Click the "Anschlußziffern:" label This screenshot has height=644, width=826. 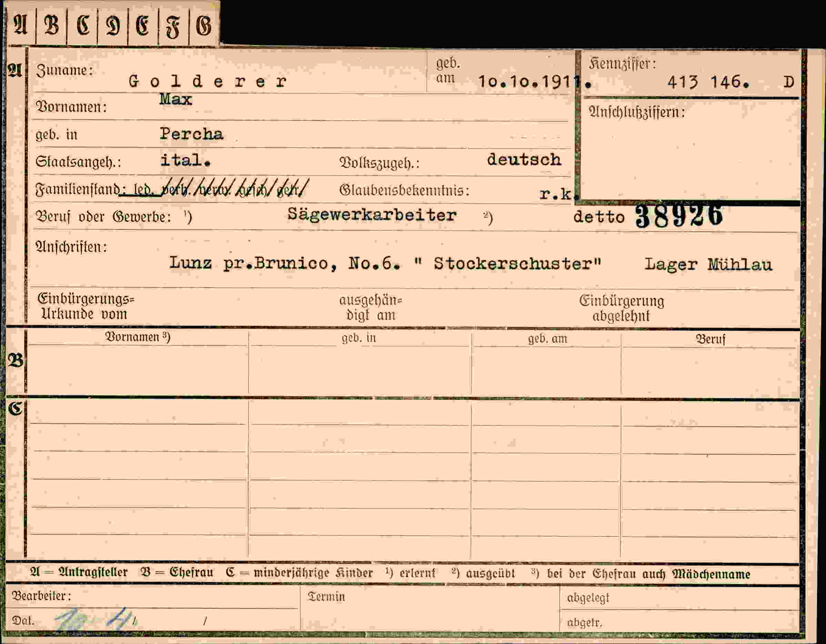[x=637, y=112]
